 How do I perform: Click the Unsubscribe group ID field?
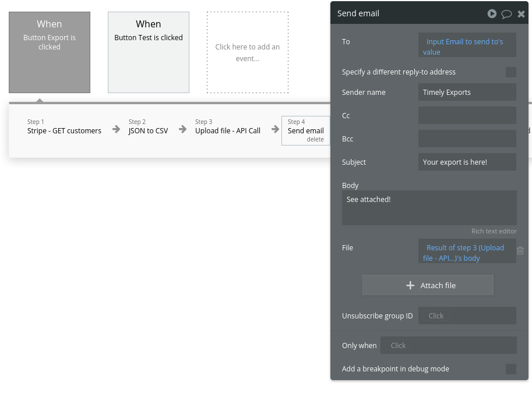coord(467,316)
